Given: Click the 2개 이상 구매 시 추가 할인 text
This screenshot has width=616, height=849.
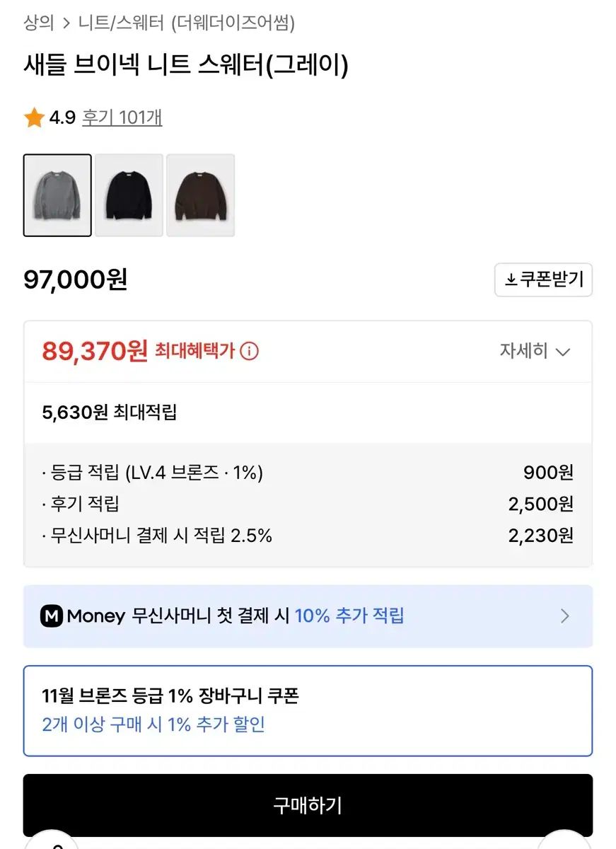Looking at the screenshot, I should [x=153, y=724].
